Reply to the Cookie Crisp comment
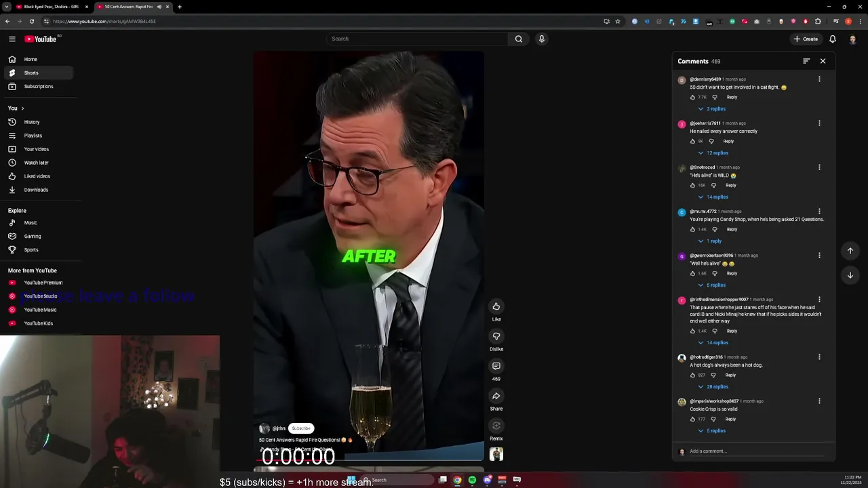868x488 pixels. pos(730,419)
